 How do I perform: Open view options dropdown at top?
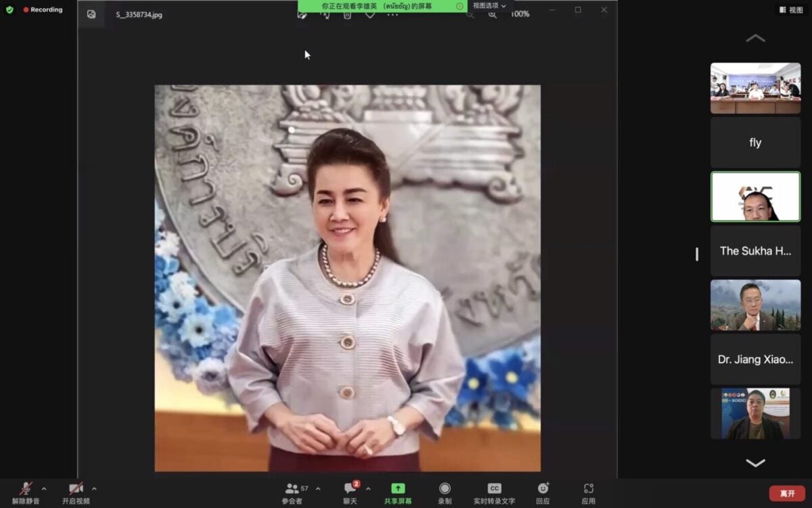pos(489,6)
